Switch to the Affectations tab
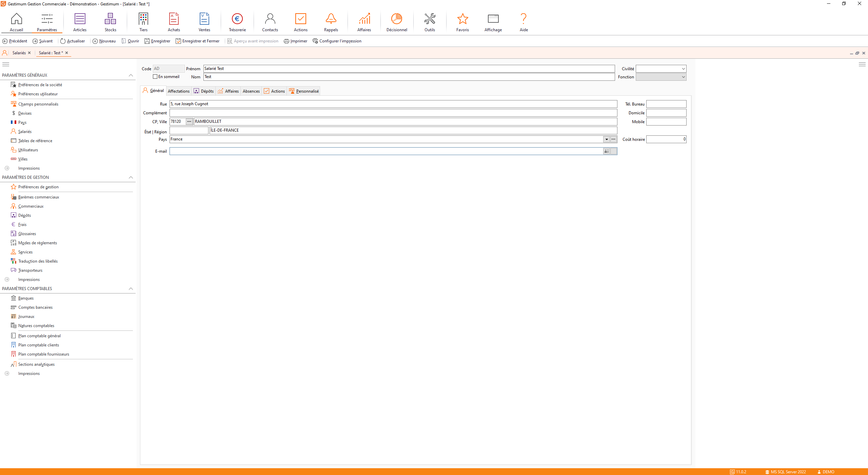Screen dimensions: 868x475 point(179,91)
